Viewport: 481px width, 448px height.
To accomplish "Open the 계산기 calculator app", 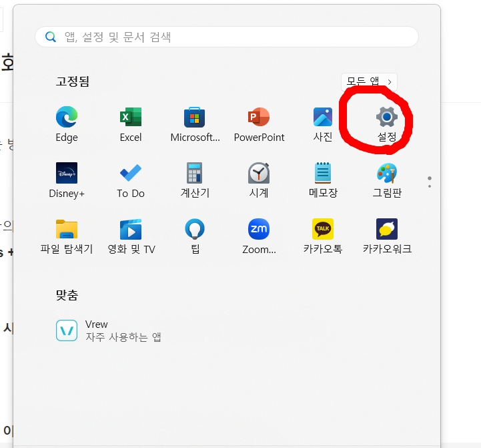I will 195,180.
